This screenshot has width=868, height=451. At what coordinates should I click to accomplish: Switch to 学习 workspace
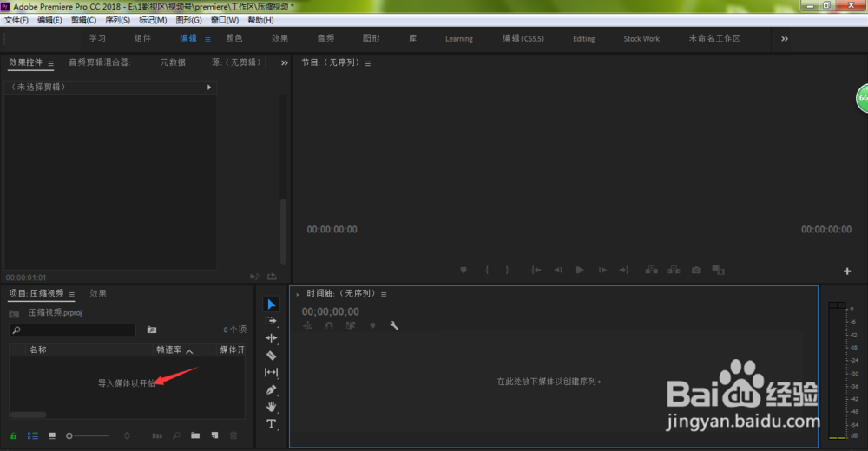click(x=97, y=38)
